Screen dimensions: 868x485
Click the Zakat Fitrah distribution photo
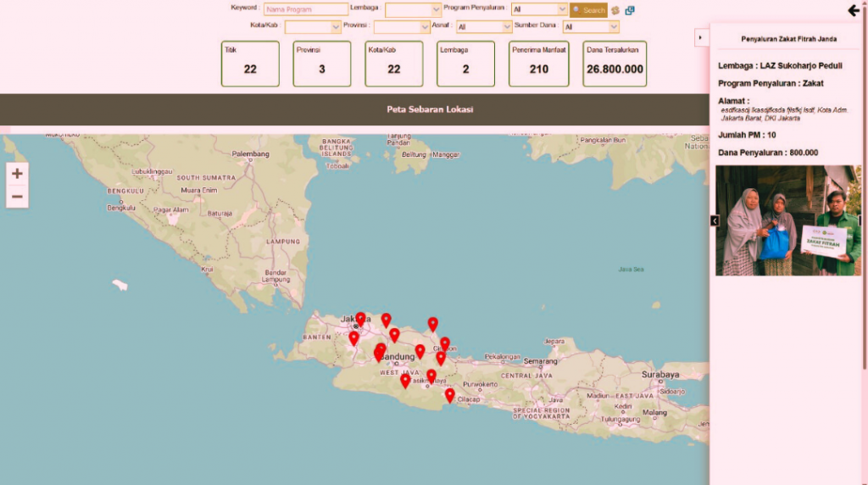787,220
